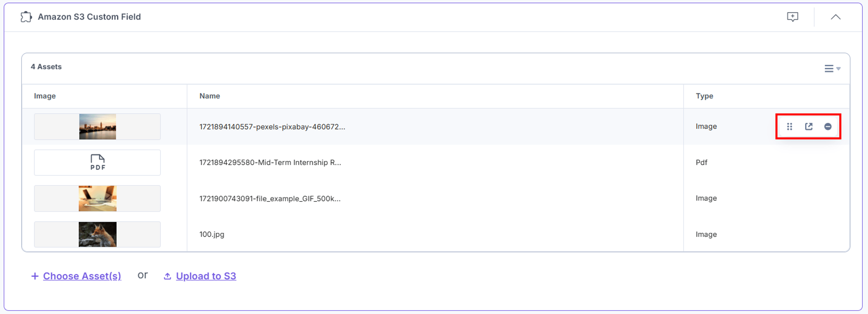Screen dimensions: 868x314
Task: Click the Pdf type cell
Action: click(702, 162)
